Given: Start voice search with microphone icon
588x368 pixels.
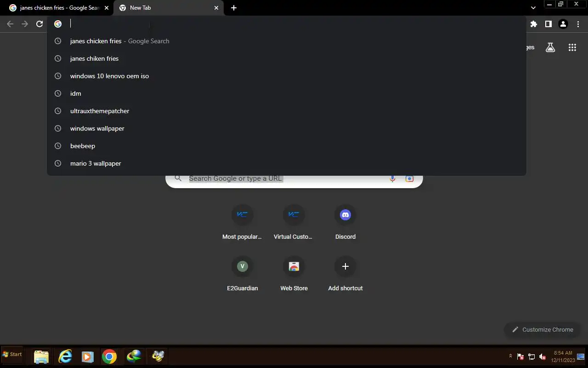Looking at the screenshot, I should [x=392, y=178].
